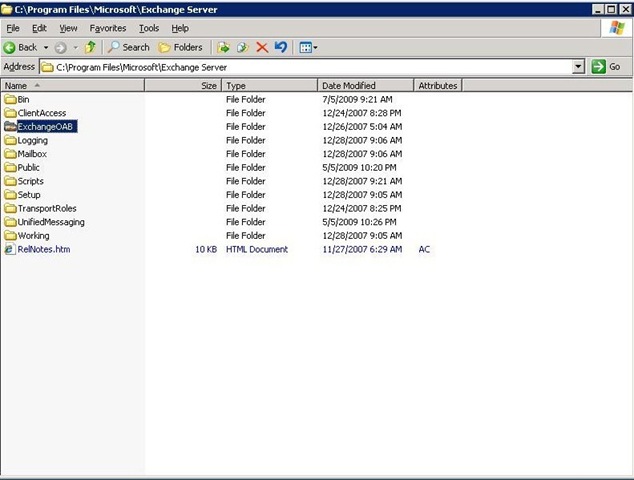The width and height of the screenshot is (634, 480).
Task: Show the Folders tree pane
Action: (180, 47)
